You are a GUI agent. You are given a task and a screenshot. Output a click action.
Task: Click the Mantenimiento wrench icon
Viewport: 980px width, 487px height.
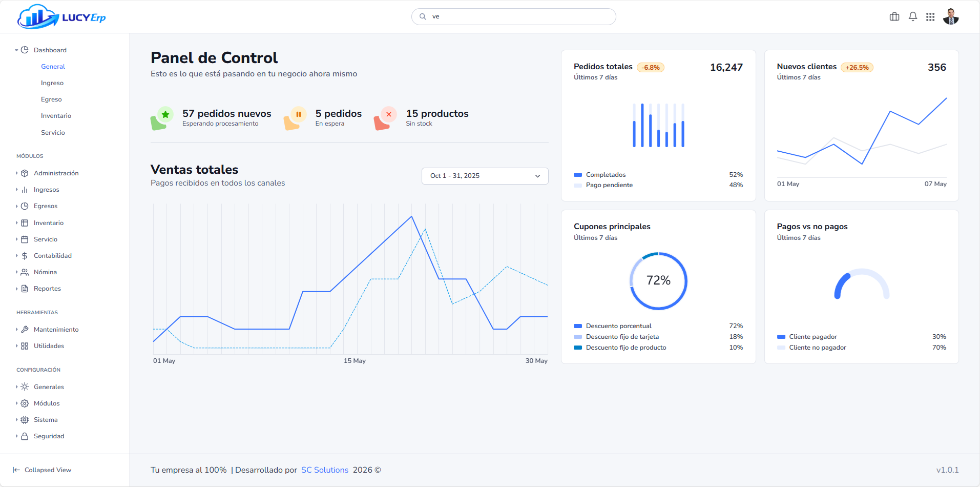(25, 330)
